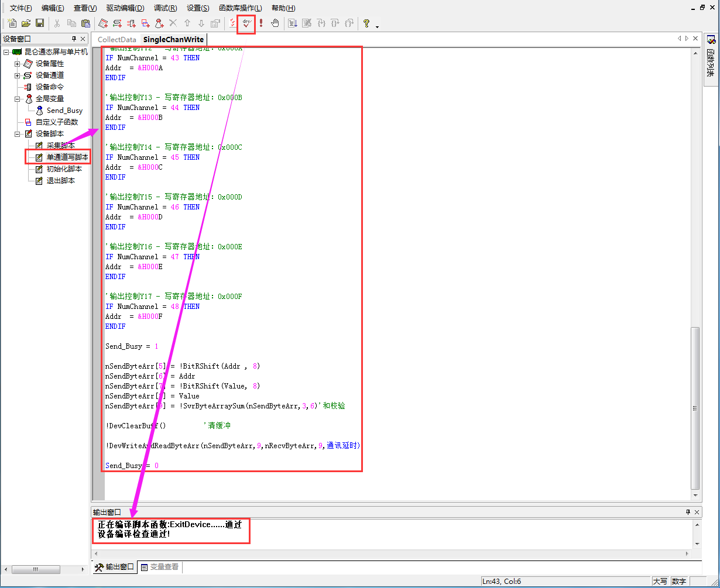Click the script syntax check icon

[x=233, y=23]
